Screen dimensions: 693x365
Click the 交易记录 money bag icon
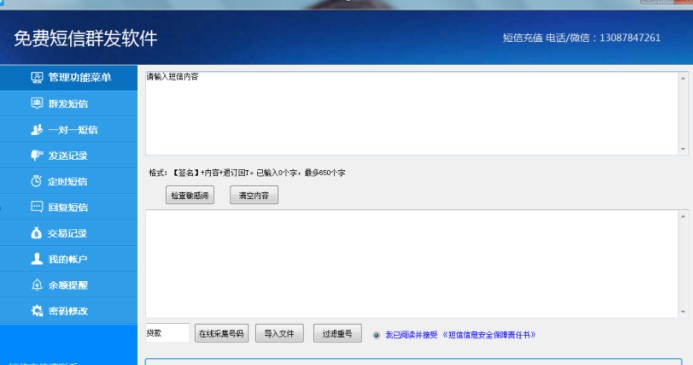37,233
